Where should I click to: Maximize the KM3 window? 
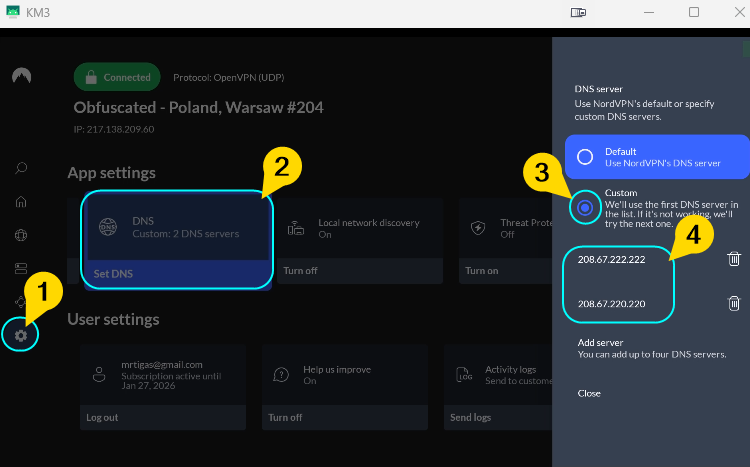pos(694,12)
